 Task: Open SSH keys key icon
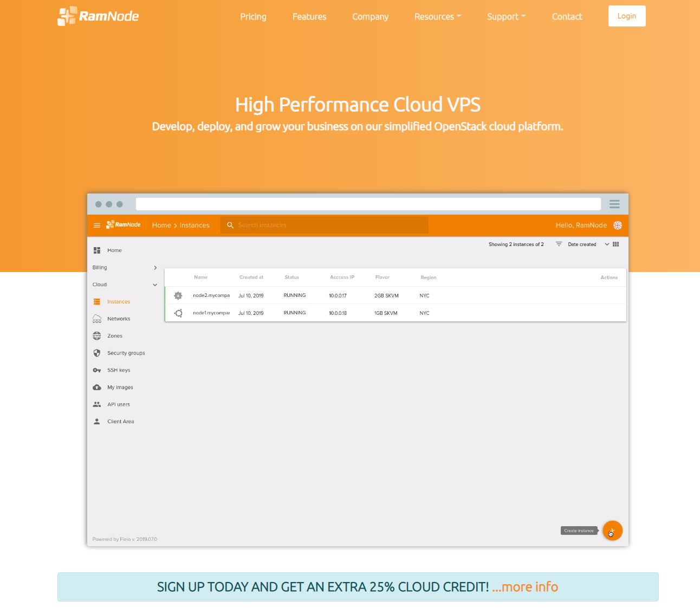[x=97, y=370]
